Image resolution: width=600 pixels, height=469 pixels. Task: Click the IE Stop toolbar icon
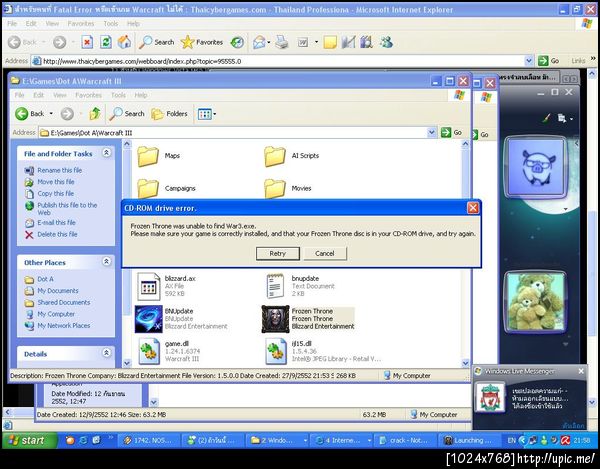pos(87,42)
